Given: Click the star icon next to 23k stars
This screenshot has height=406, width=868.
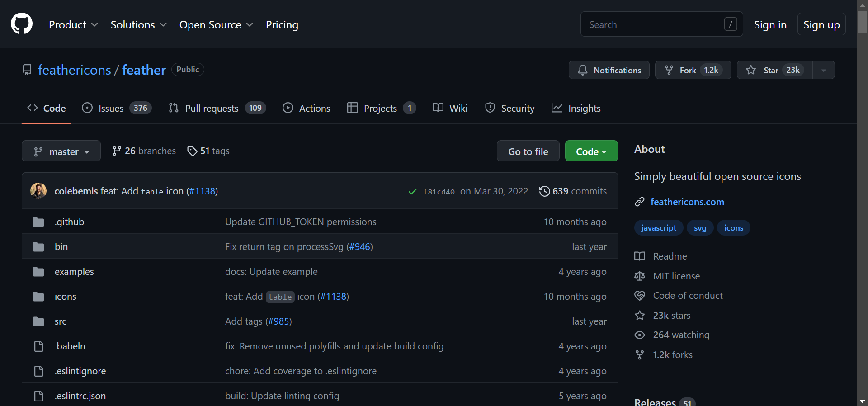Looking at the screenshot, I should coord(640,316).
